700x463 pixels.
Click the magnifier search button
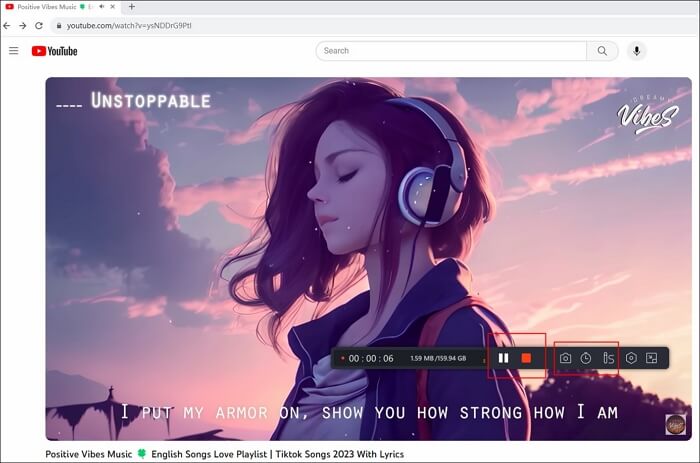[x=602, y=51]
